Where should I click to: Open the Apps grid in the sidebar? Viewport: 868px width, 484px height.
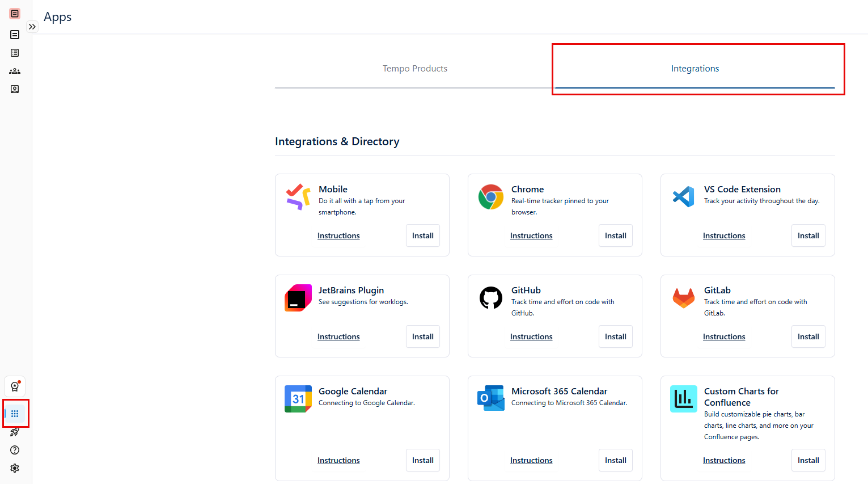tap(15, 413)
